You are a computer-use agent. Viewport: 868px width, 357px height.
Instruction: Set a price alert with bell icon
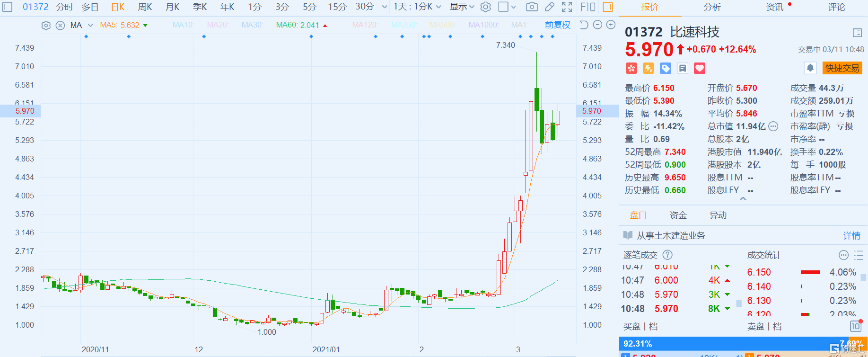click(810, 68)
